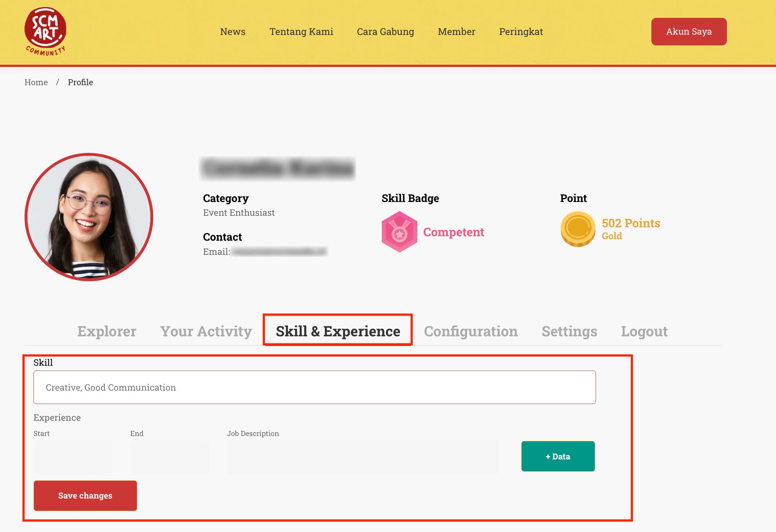Click the gold coin points icon
The height and width of the screenshot is (532, 776).
point(578,229)
